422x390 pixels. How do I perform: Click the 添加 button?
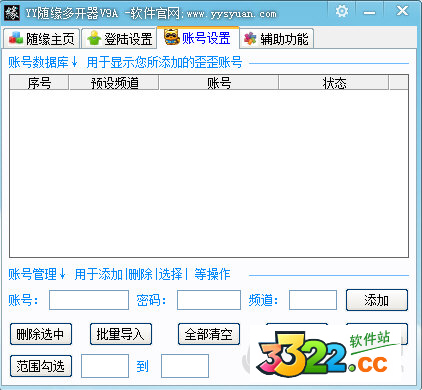tap(377, 300)
